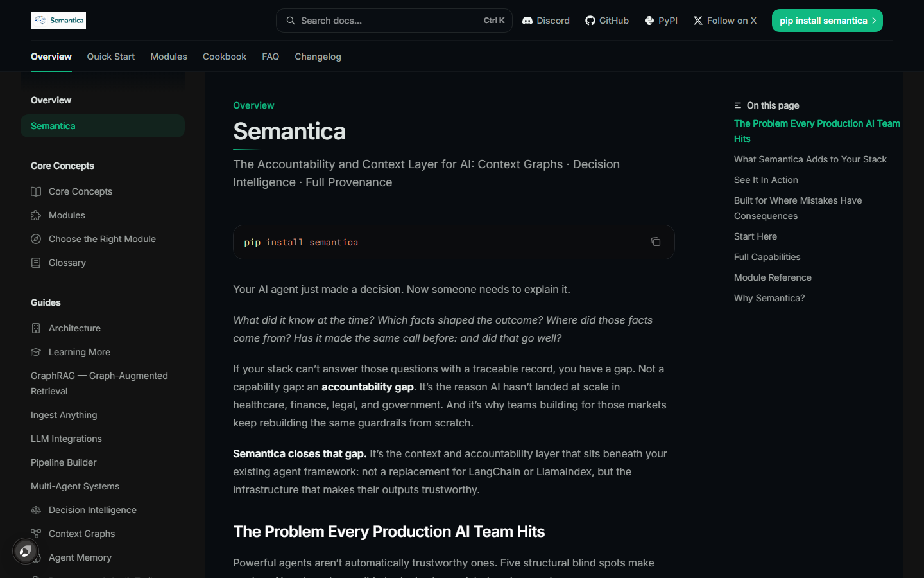Screen dimensions: 924x578
Task: Open the Changelog tab
Action: click(318, 57)
